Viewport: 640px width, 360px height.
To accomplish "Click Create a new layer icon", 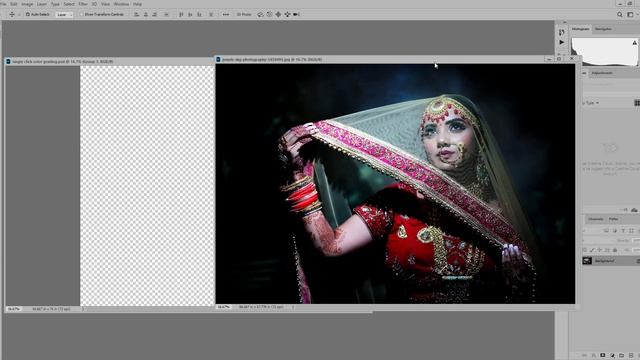I will click(x=631, y=355).
